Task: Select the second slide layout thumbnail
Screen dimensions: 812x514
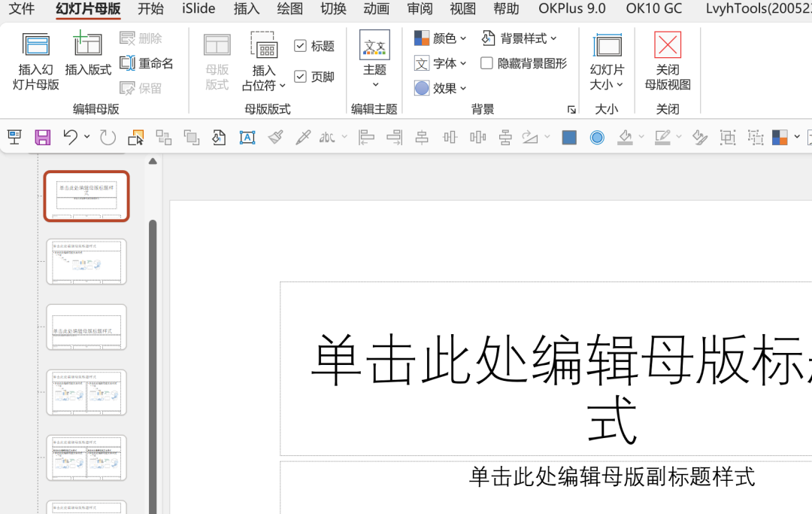Action: click(86, 261)
